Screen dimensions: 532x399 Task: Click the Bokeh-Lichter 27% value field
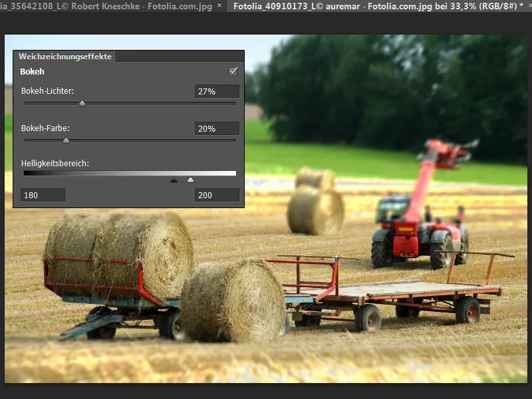[x=217, y=91]
